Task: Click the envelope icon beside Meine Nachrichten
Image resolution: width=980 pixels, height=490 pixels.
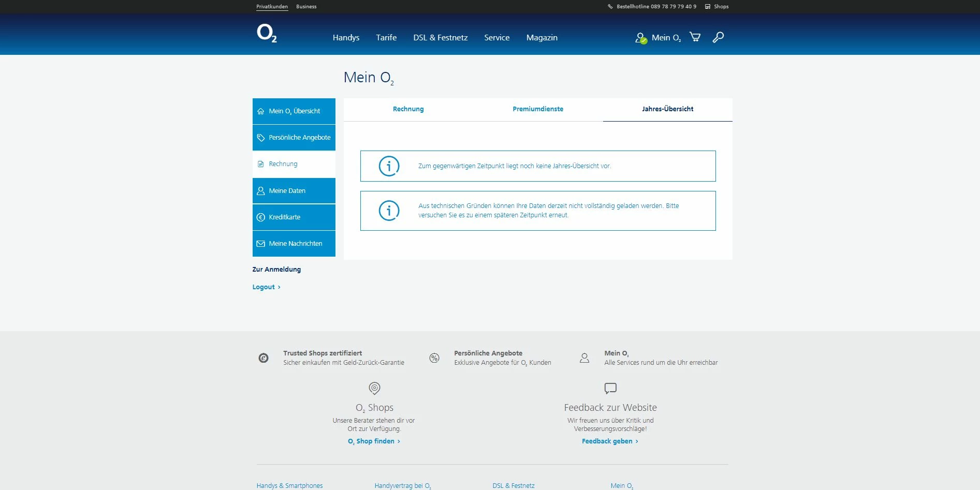Action: [261, 244]
